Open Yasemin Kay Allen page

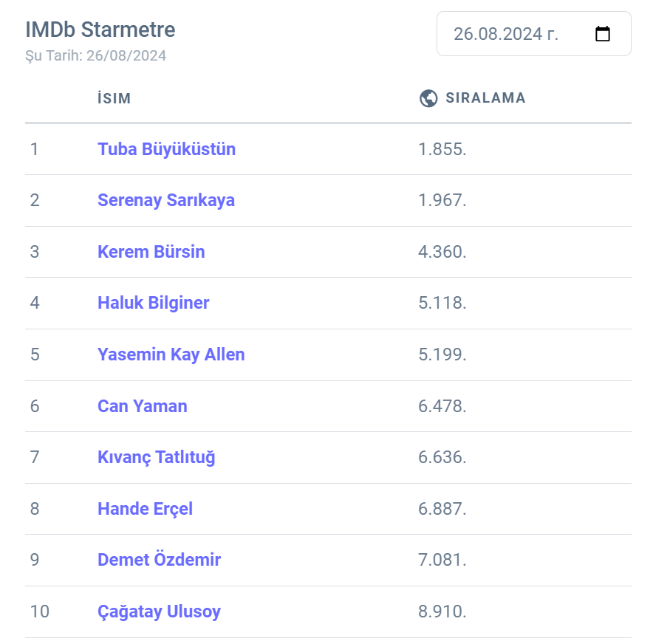pos(171,354)
